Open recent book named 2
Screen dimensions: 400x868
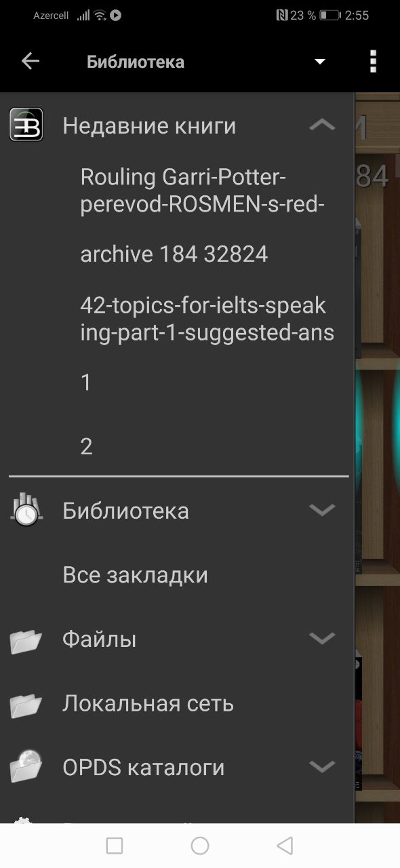[86, 446]
